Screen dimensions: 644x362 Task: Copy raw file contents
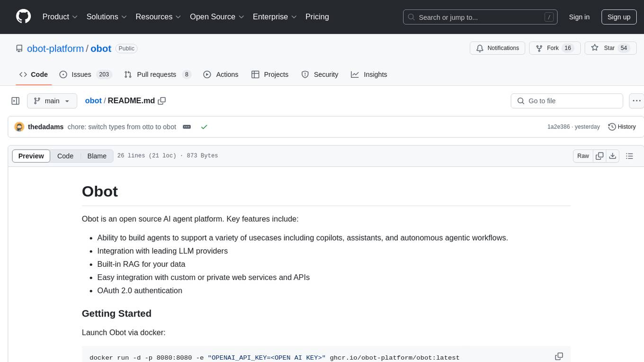600,156
